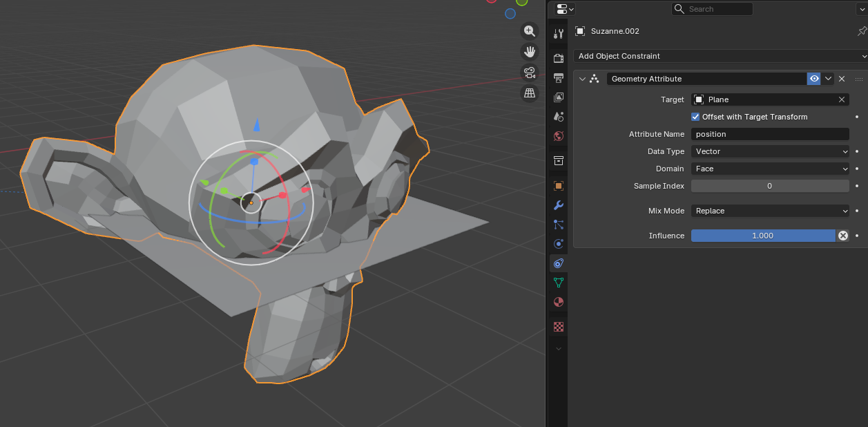868x427 pixels.
Task: Click the properties Search box
Action: (713, 9)
